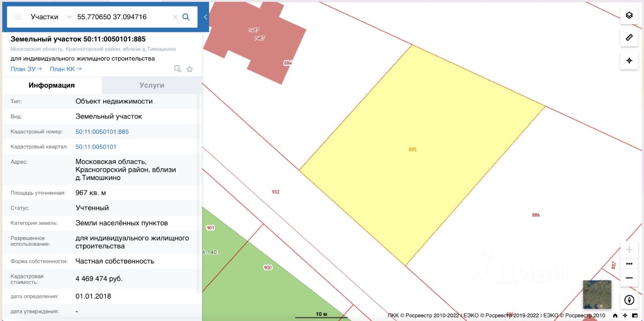Switch to the Услуги tab

click(151, 85)
